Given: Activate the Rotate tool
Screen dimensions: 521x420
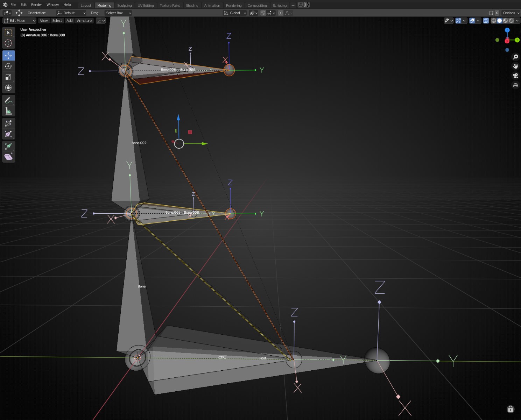Looking at the screenshot, I should 8,66.
